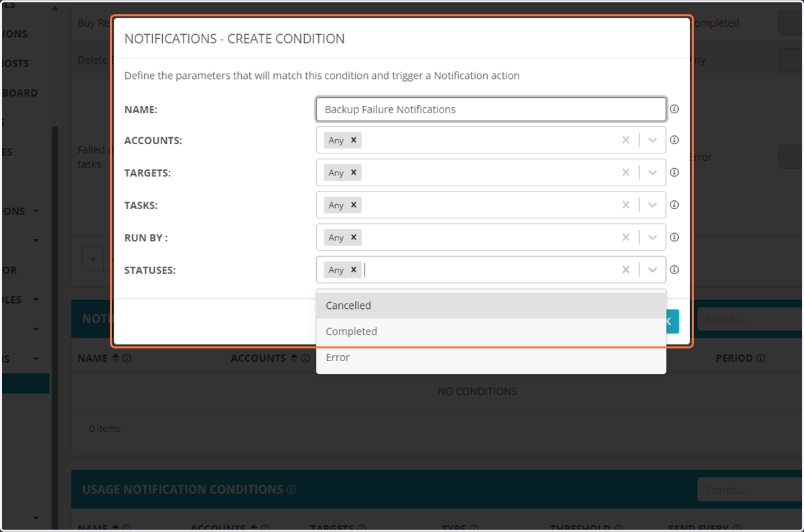Open info icon next to Targets field

tap(675, 172)
